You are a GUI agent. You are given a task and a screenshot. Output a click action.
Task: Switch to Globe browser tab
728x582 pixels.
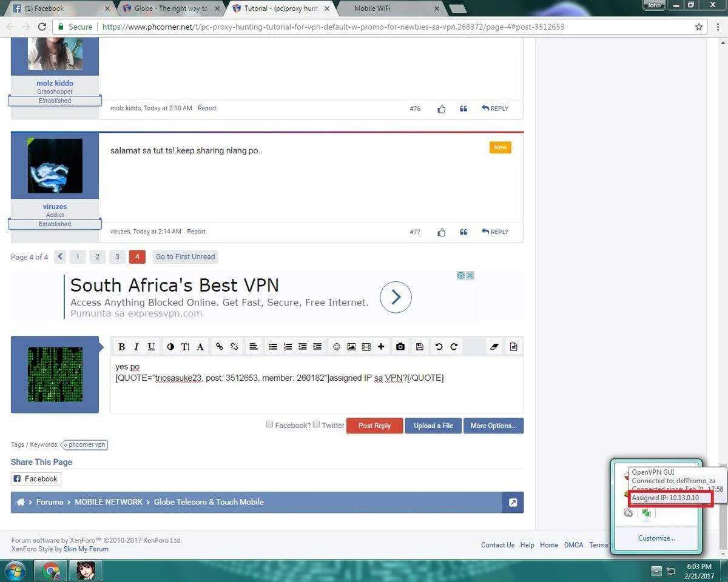[x=170, y=8]
